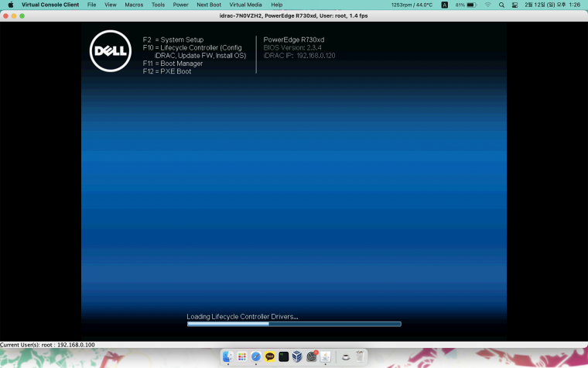Click the date and time clock
This screenshot has width=588, height=368.
(x=552, y=5)
